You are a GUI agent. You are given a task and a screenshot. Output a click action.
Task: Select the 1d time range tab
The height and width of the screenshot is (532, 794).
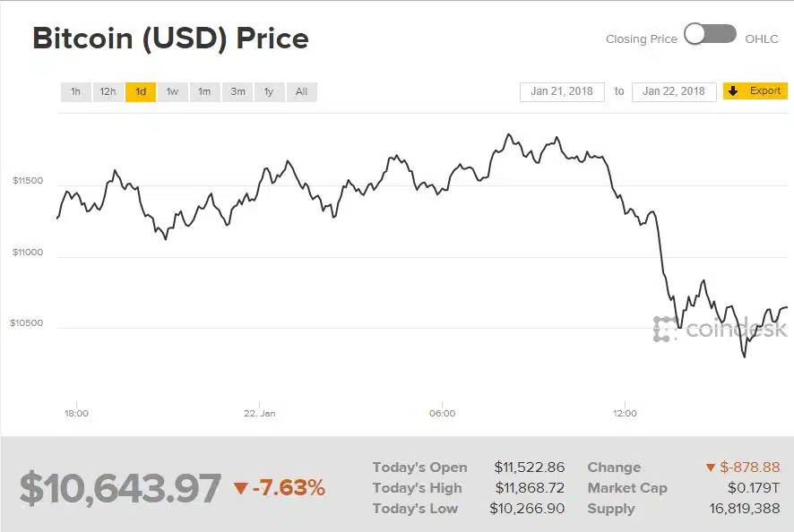(141, 91)
